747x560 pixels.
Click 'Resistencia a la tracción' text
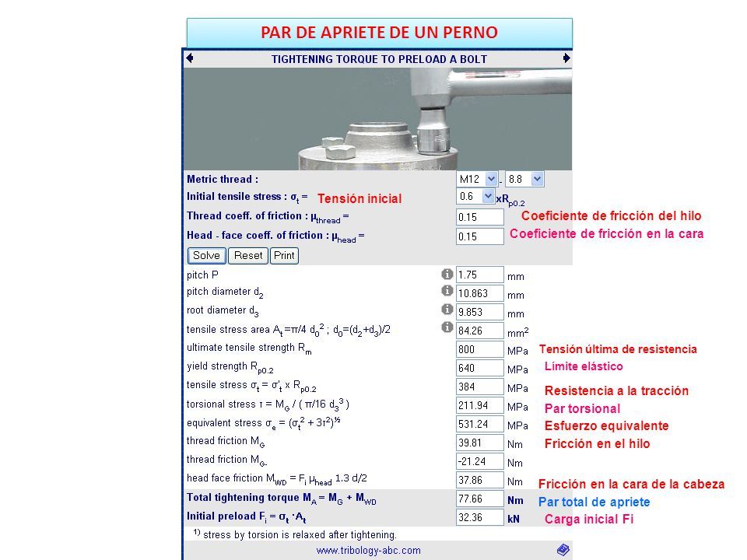[616, 391]
